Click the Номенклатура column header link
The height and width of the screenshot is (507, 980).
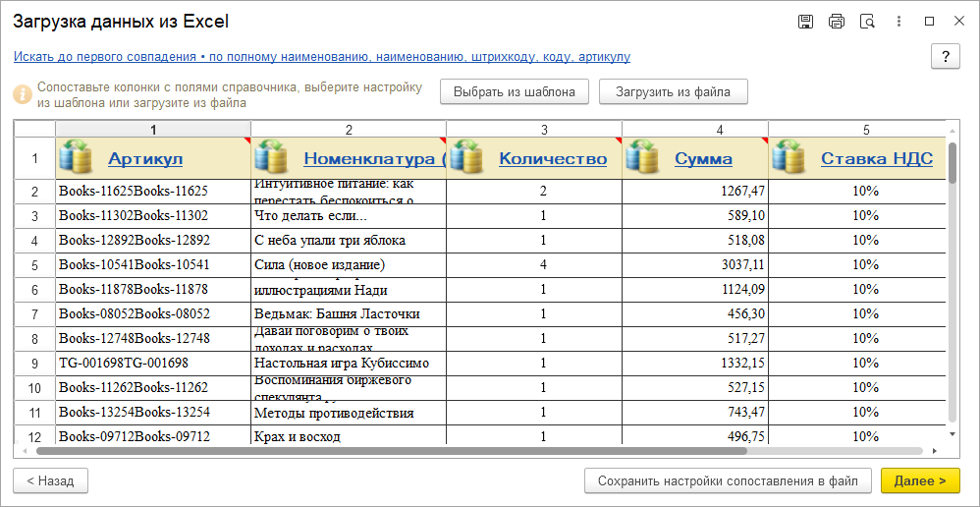pos(373,159)
